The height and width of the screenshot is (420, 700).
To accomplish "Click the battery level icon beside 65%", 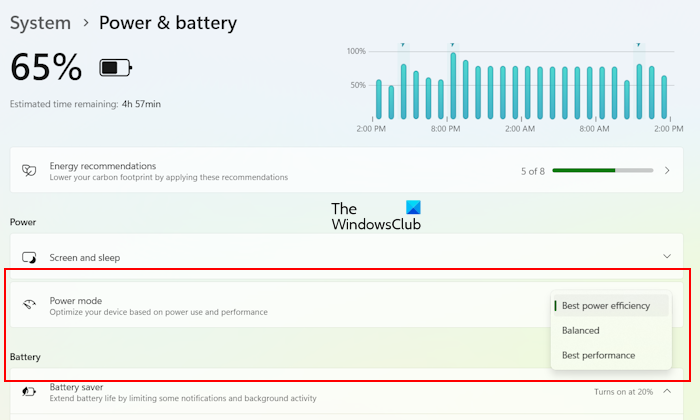I will tap(115, 68).
